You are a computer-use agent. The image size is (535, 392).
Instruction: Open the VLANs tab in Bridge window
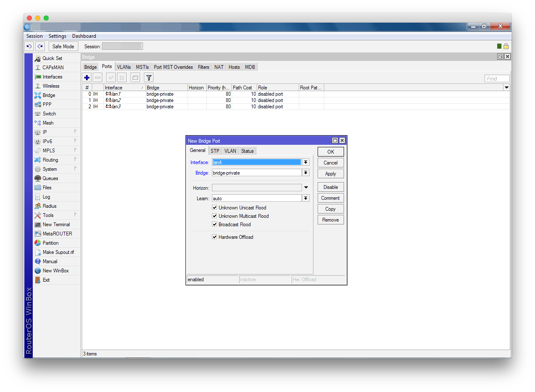[124, 67]
